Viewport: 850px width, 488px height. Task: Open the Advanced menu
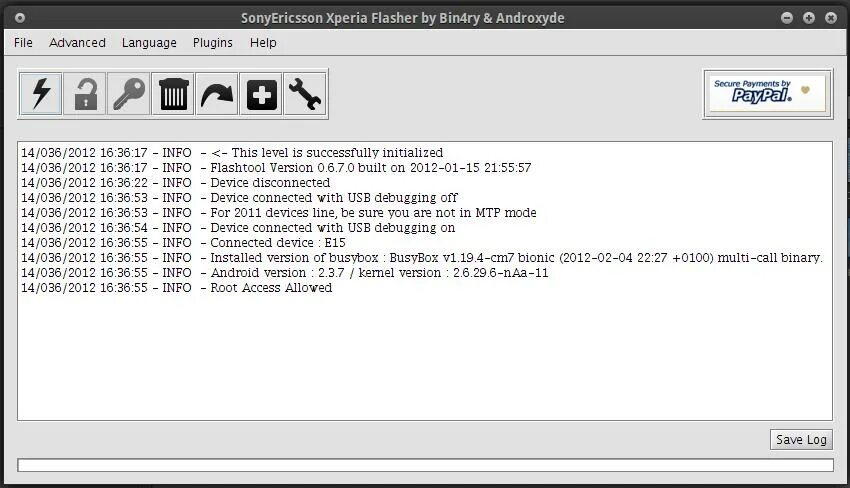[78, 42]
